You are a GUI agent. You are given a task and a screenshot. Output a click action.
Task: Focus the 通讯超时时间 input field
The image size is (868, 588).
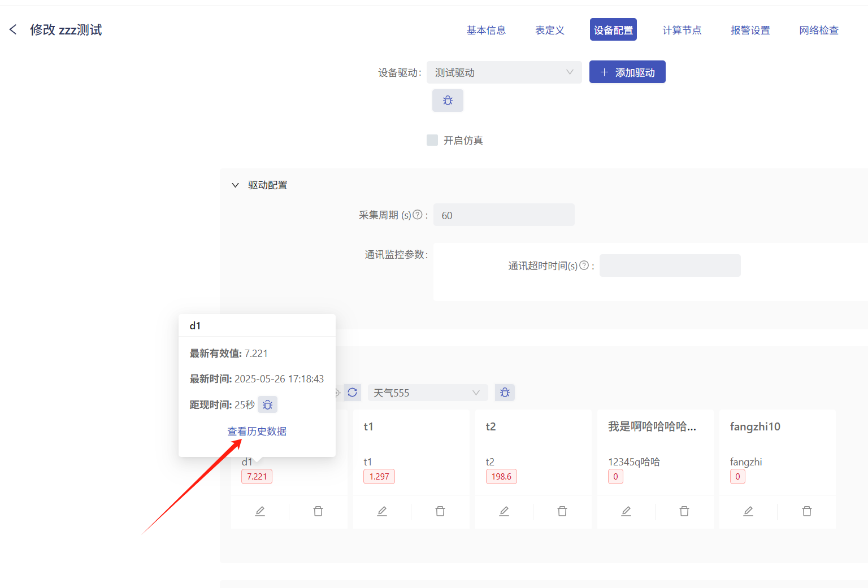(670, 265)
